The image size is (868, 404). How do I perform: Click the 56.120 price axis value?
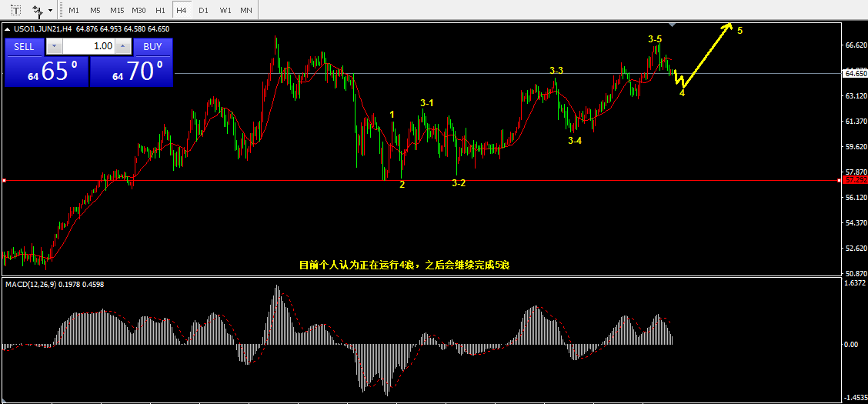(x=855, y=198)
